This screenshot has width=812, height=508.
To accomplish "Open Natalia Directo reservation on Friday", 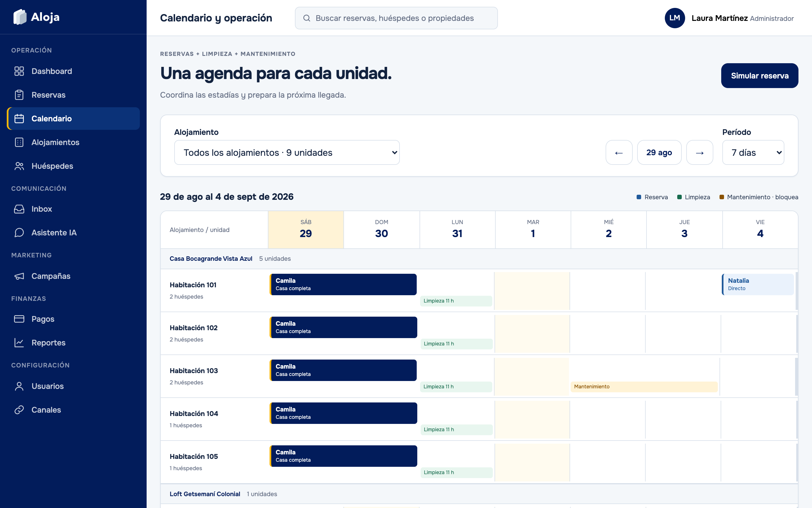I will pyautogui.click(x=758, y=284).
